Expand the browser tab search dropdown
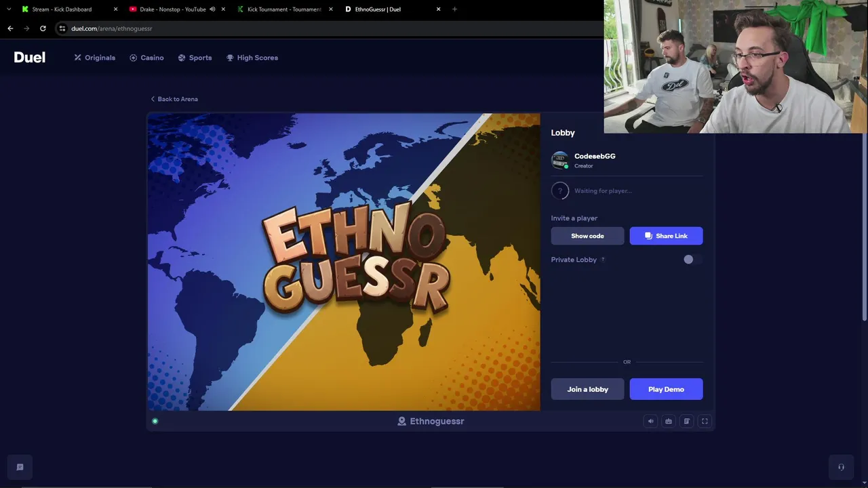The height and width of the screenshot is (488, 868). click(x=9, y=9)
